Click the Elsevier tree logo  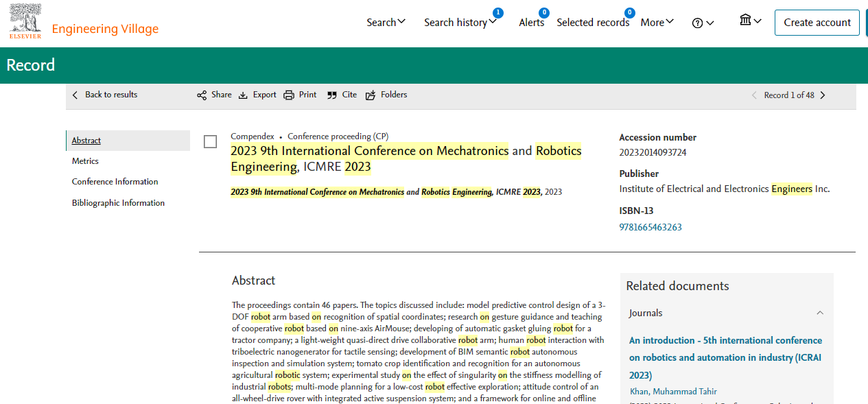pos(25,21)
